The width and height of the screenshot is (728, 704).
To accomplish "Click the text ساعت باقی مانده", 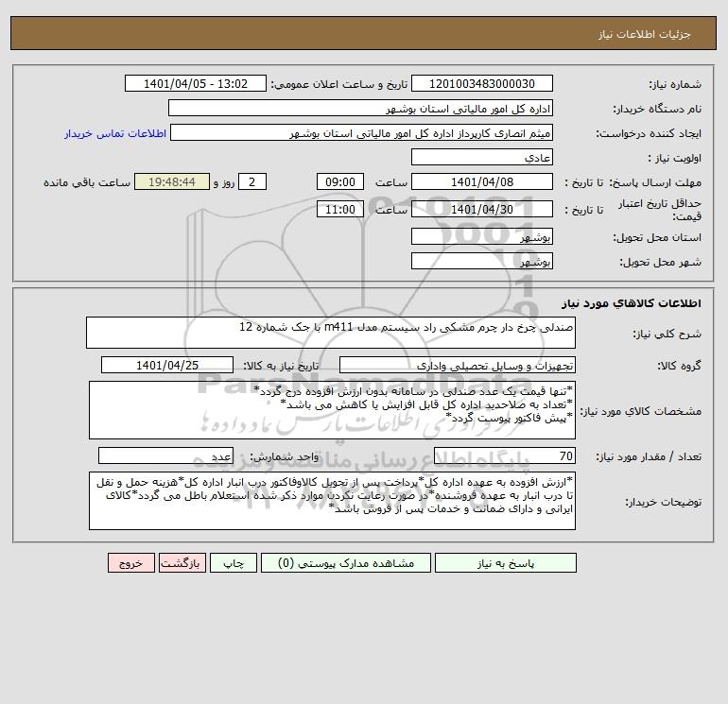I will click(87, 182).
